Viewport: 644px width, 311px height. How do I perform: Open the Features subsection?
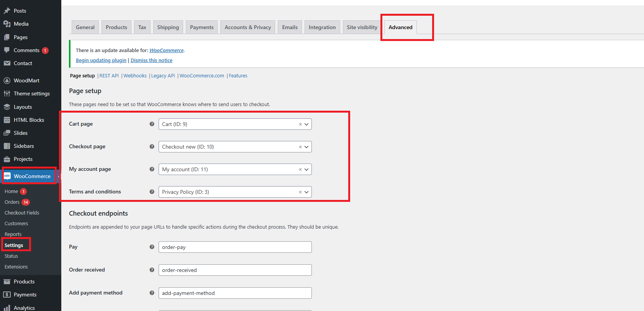click(238, 75)
